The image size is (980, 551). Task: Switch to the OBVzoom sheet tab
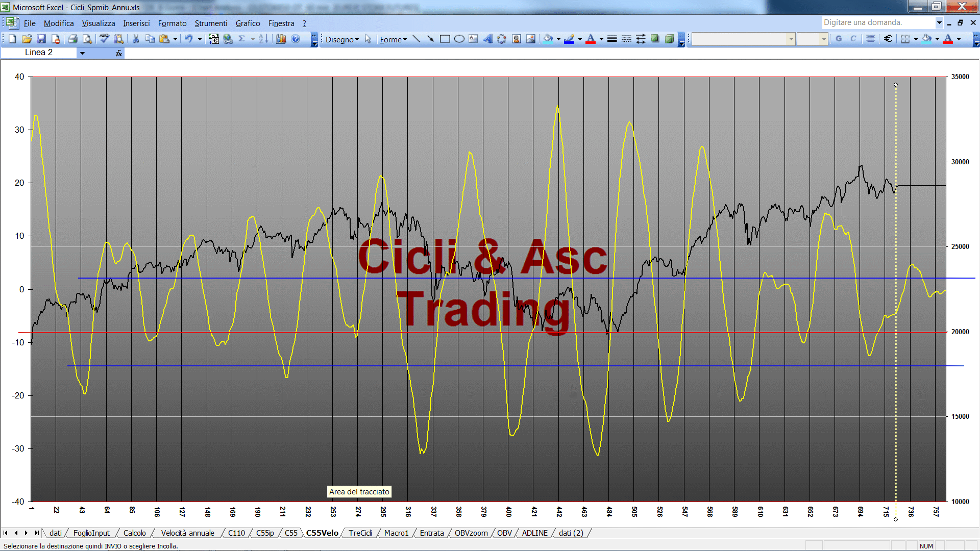click(x=471, y=533)
